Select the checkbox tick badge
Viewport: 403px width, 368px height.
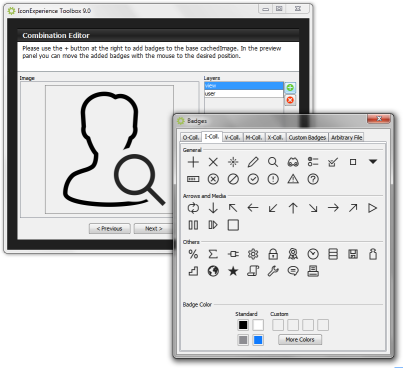[333, 162]
